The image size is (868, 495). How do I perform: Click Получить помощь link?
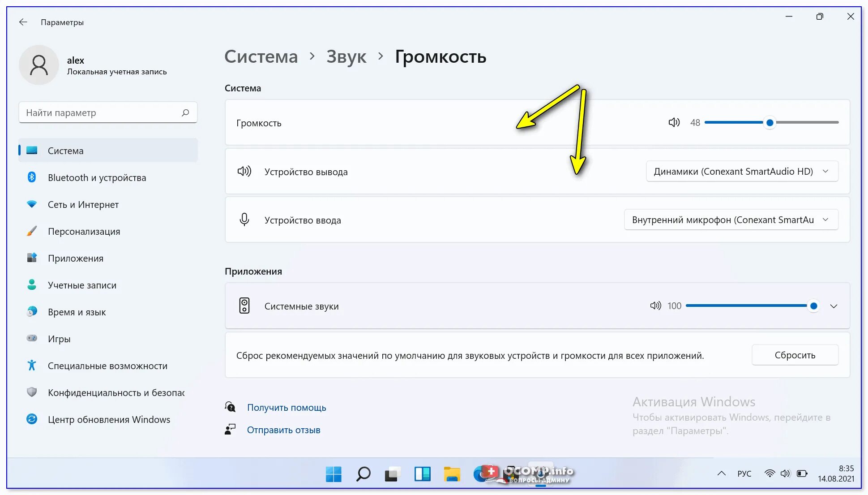tap(286, 407)
